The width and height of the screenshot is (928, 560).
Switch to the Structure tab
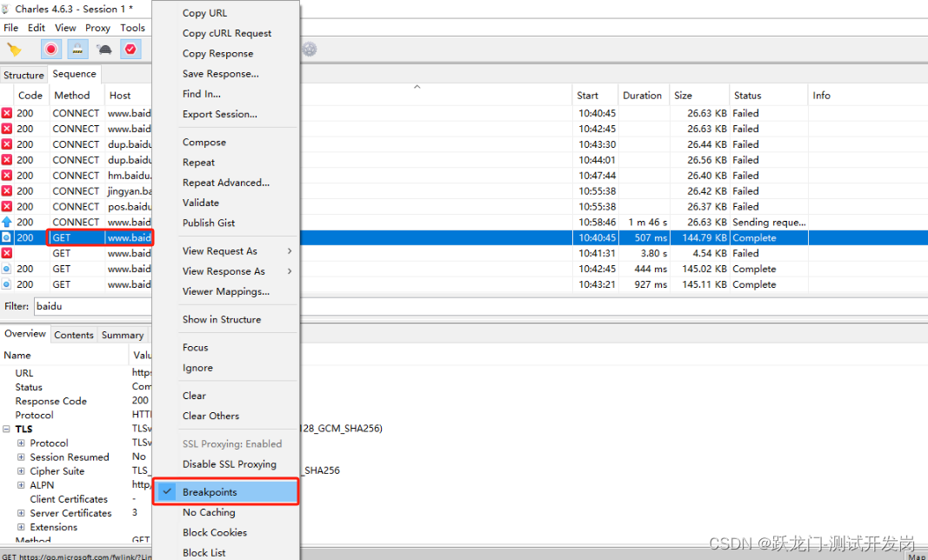coord(23,75)
